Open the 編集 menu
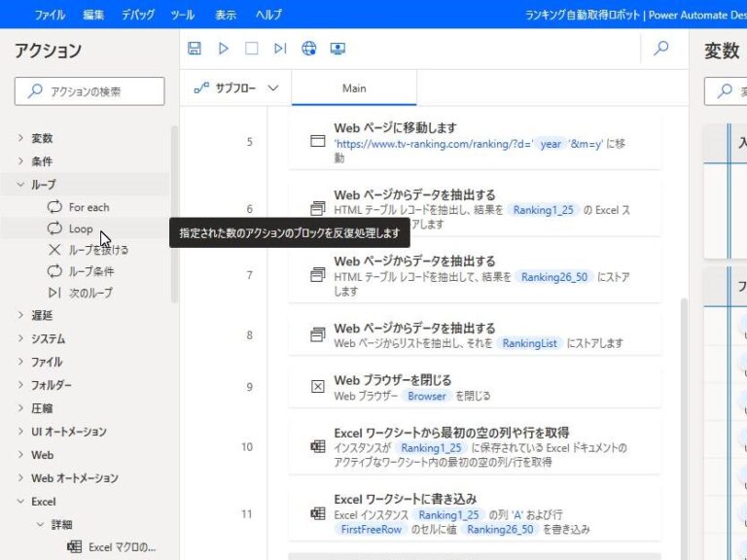 [x=93, y=15]
